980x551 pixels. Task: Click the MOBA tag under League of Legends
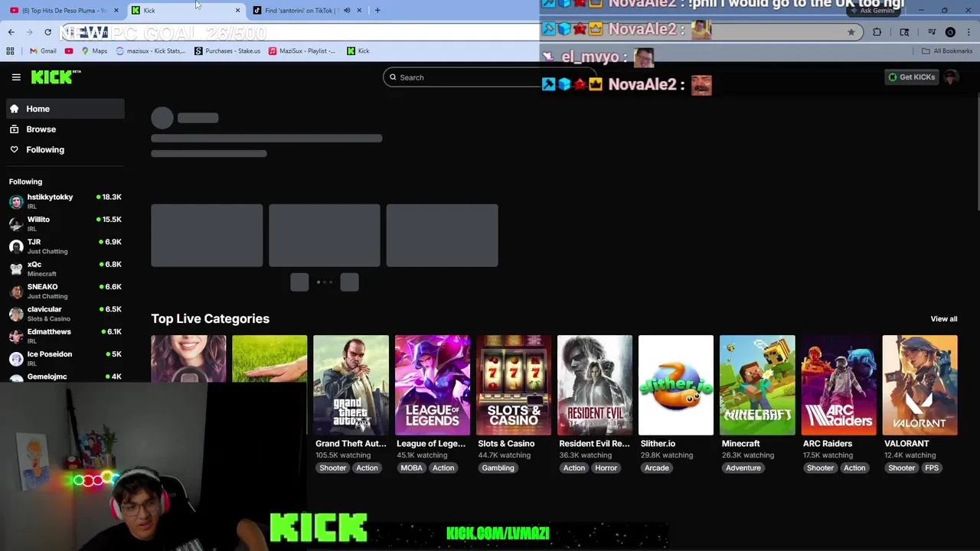point(411,468)
